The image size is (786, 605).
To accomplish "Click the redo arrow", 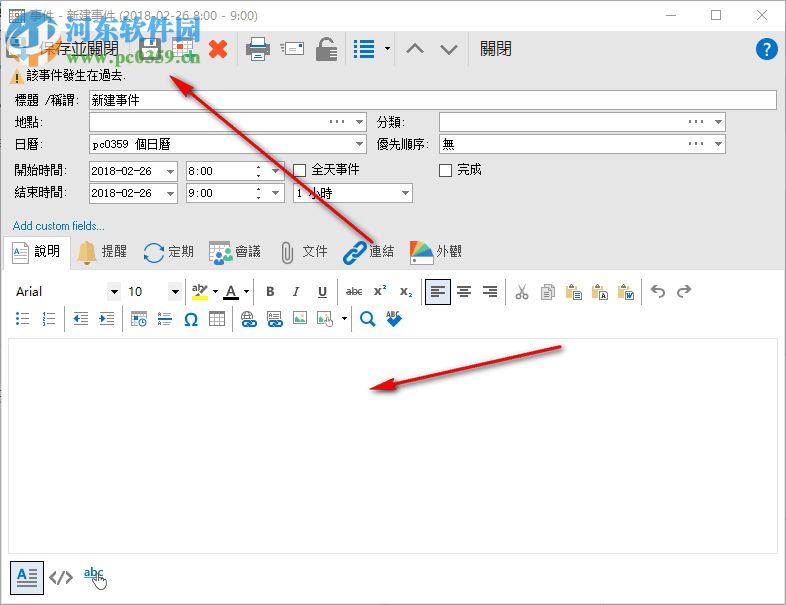I will (x=684, y=291).
